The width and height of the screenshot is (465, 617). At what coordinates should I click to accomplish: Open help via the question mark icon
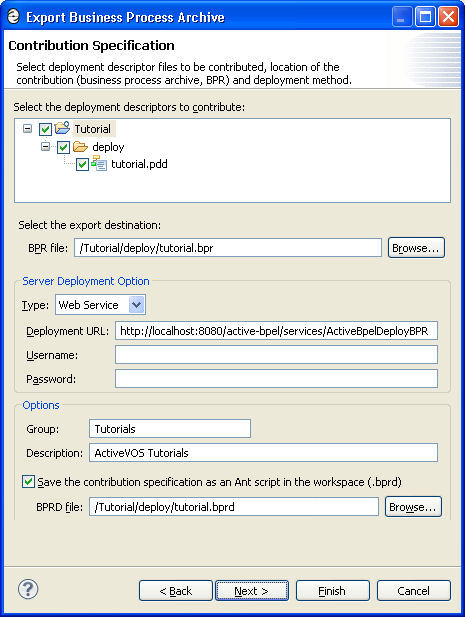28,589
